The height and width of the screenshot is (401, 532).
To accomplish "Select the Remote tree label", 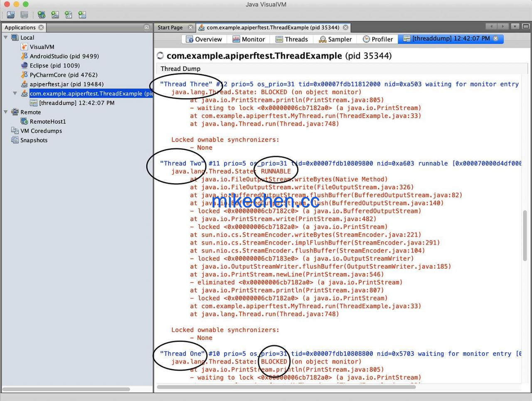I will (31, 112).
